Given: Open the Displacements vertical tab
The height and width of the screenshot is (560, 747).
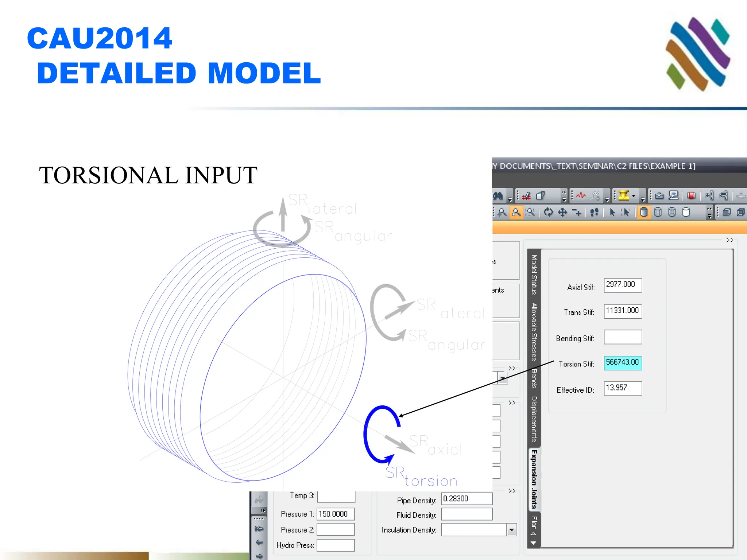Looking at the screenshot, I should [534, 419].
